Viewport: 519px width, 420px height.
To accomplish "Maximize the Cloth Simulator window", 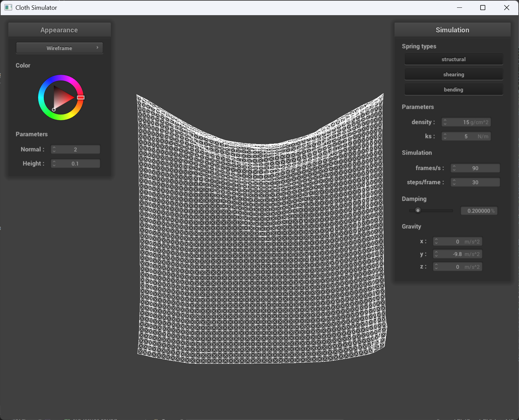I will point(483,7).
